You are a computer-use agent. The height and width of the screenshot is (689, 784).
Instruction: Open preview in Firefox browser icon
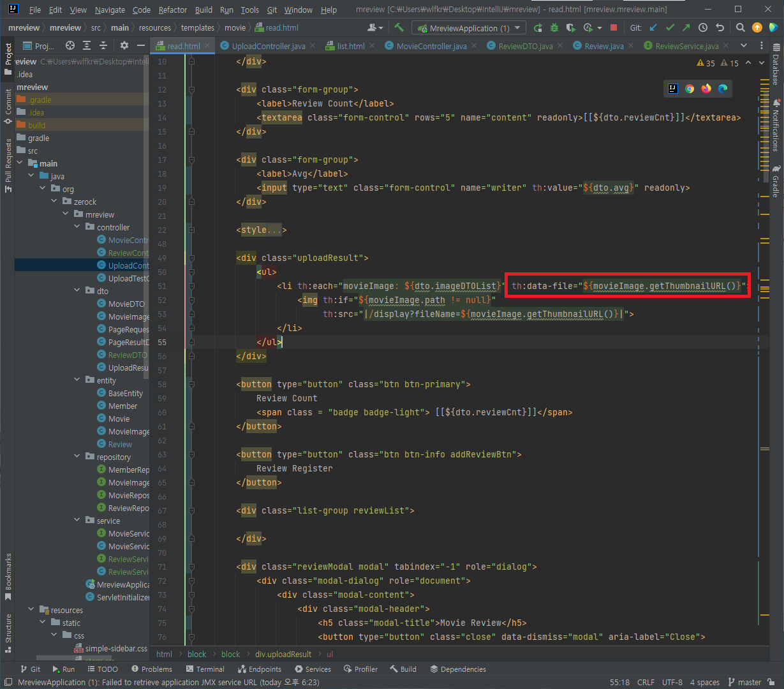pyautogui.click(x=706, y=89)
